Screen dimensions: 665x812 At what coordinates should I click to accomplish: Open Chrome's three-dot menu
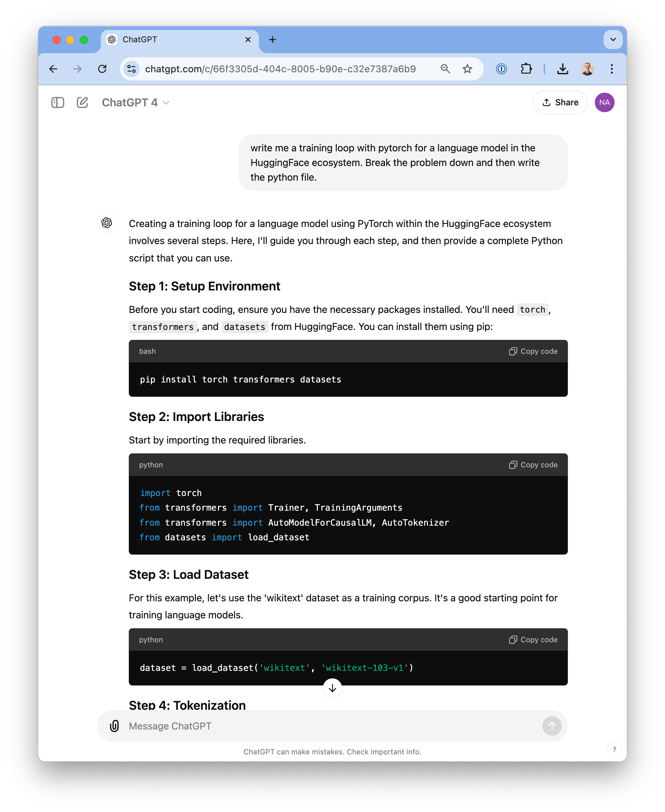[x=612, y=69]
